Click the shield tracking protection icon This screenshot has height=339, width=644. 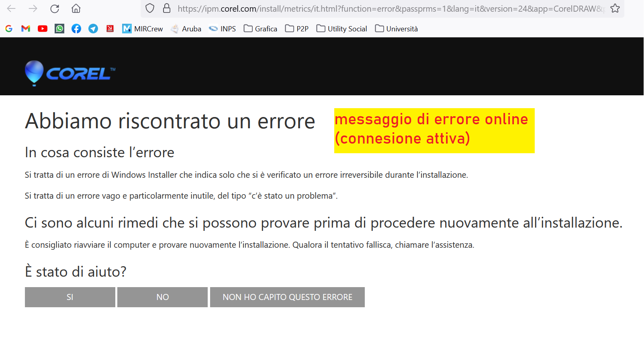150,8
